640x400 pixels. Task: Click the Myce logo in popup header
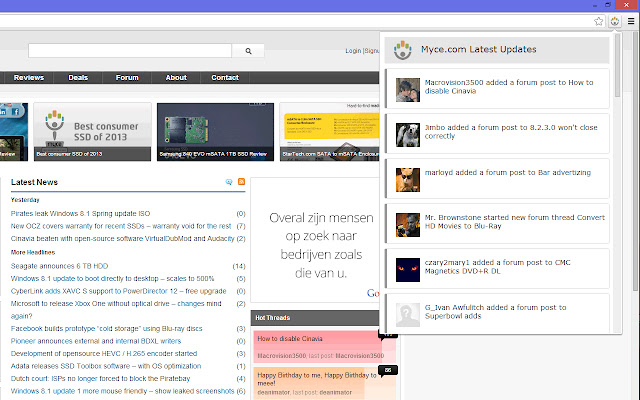pos(403,50)
